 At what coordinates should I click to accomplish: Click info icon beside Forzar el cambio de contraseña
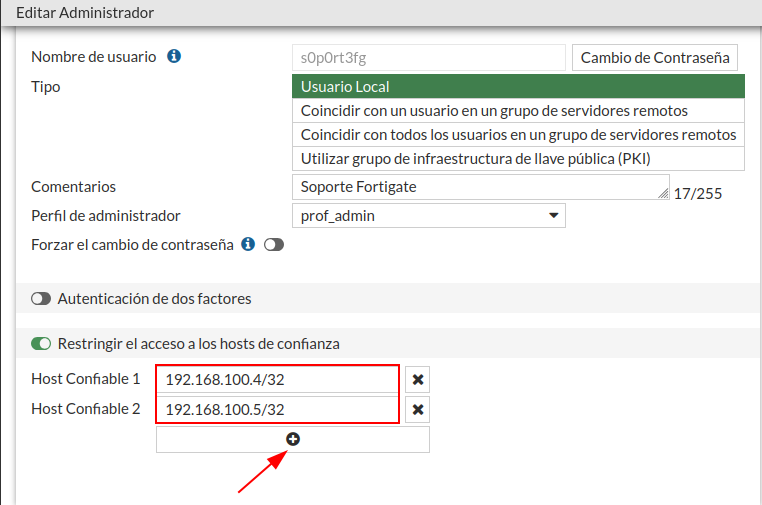point(248,244)
